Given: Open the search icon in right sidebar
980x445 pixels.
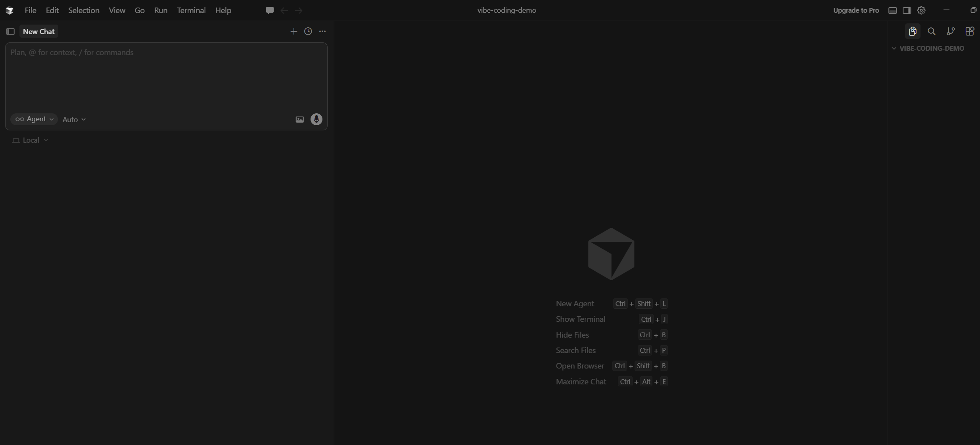Looking at the screenshot, I should click(x=931, y=31).
